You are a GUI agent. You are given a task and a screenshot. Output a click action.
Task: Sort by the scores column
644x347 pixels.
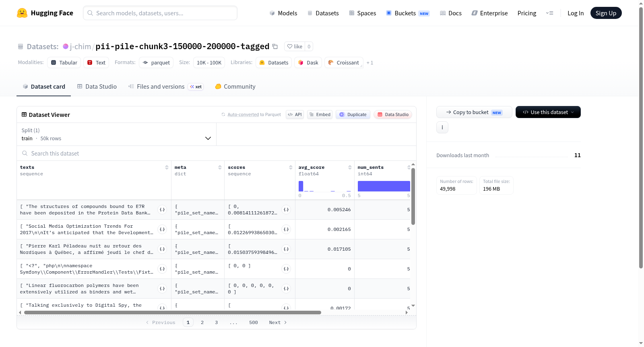291,167
